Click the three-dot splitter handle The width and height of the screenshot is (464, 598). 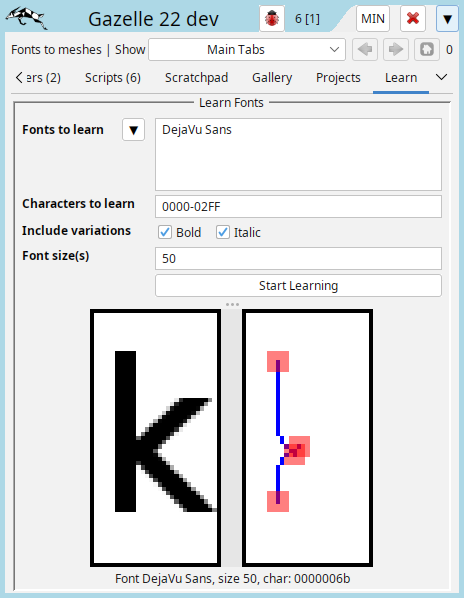tap(232, 304)
